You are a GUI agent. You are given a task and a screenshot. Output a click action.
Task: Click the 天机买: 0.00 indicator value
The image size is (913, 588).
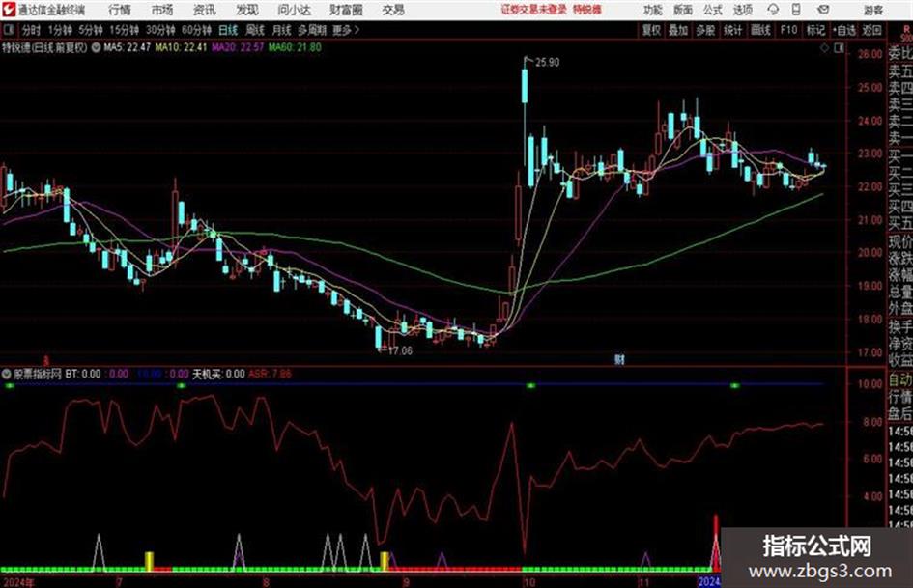(218, 374)
